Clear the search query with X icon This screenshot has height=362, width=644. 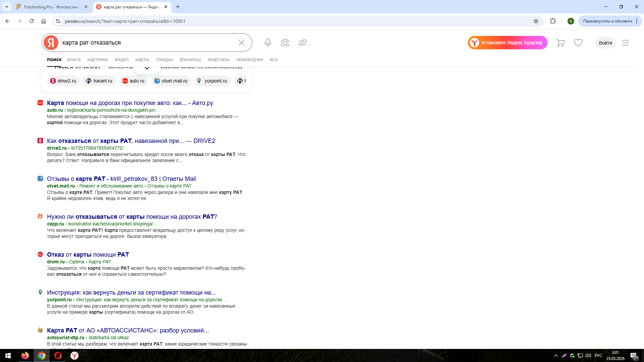[x=242, y=43]
